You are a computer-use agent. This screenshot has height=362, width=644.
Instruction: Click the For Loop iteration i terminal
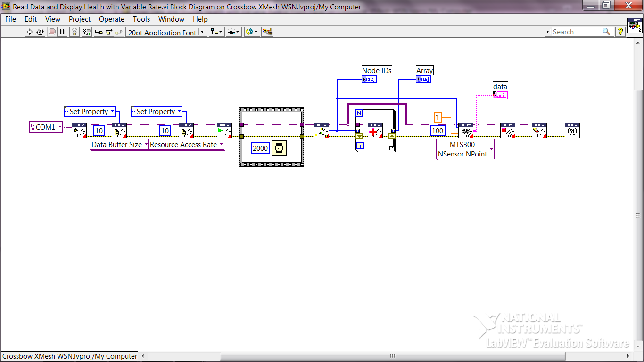[360, 146]
